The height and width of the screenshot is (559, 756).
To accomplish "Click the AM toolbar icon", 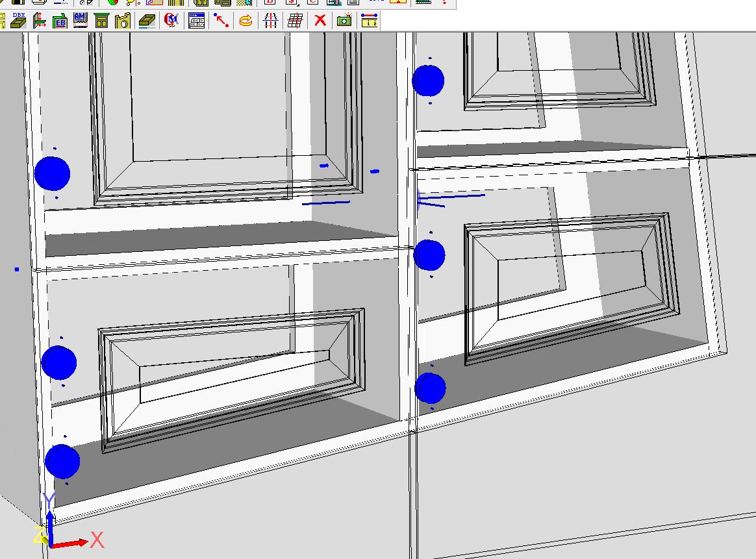I will tap(81, 20).
